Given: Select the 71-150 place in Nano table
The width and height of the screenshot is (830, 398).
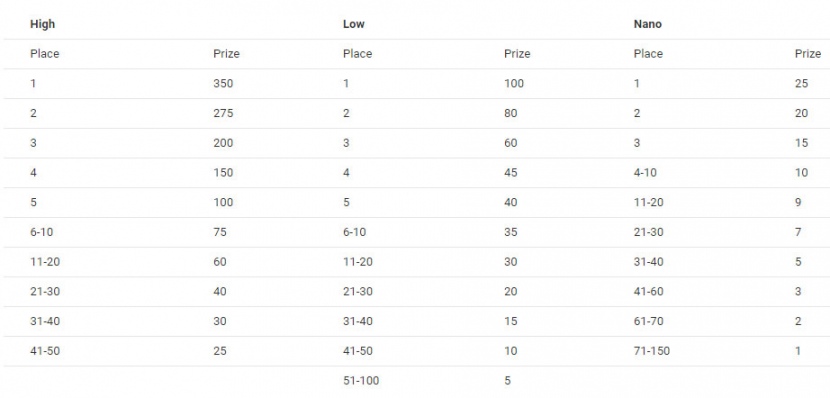Looking at the screenshot, I should click(651, 350).
